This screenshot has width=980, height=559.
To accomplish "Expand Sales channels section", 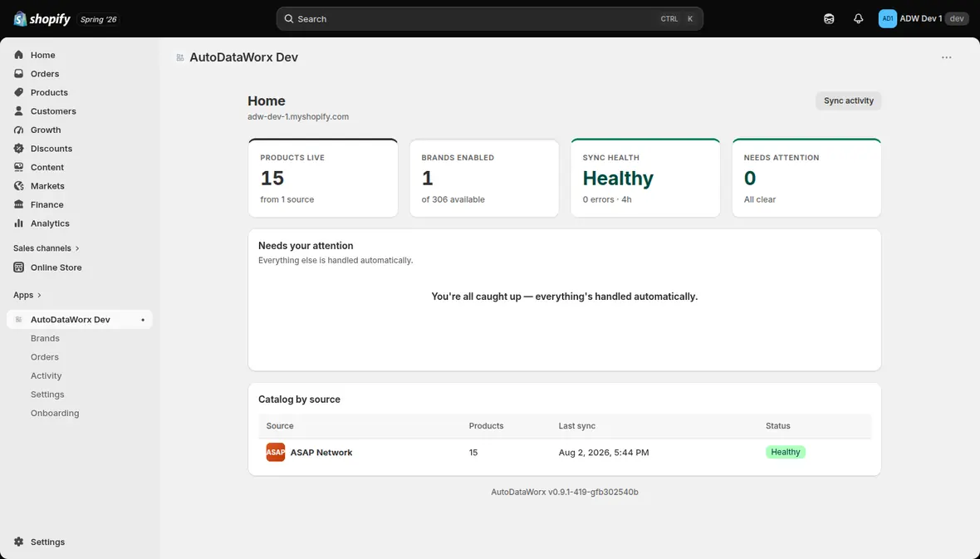I will [47, 248].
